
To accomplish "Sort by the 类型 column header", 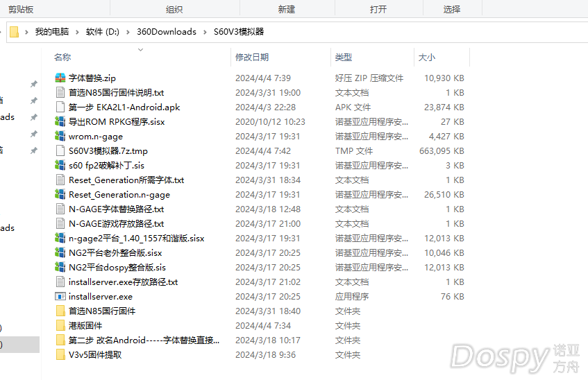I will pyautogui.click(x=344, y=58).
